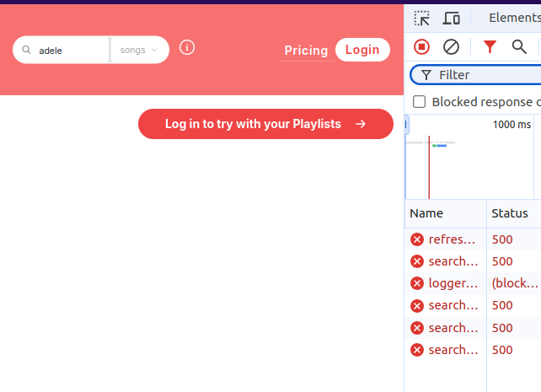This screenshot has width=541, height=392.
Task: Stop recording the network log
Action: tap(421, 46)
